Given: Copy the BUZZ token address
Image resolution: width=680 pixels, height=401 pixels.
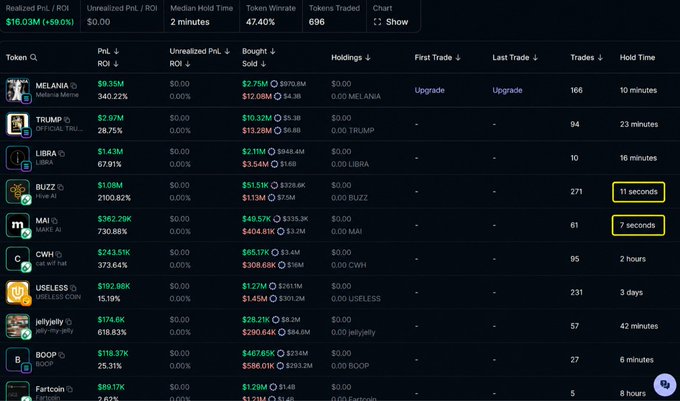Looking at the screenshot, I should (60, 187).
